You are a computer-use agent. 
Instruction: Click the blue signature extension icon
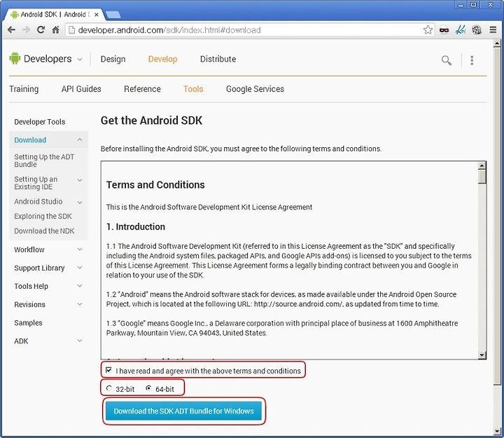pyautogui.click(x=461, y=30)
